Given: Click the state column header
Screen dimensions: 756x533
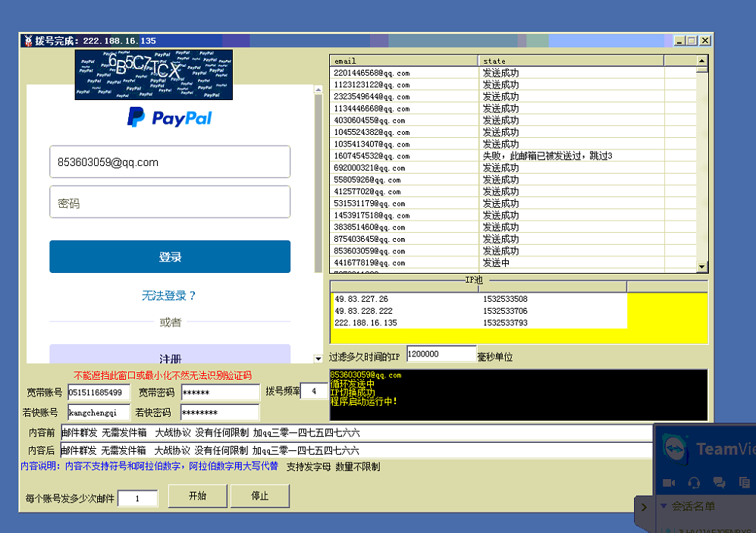Looking at the screenshot, I should tap(571, 61).
